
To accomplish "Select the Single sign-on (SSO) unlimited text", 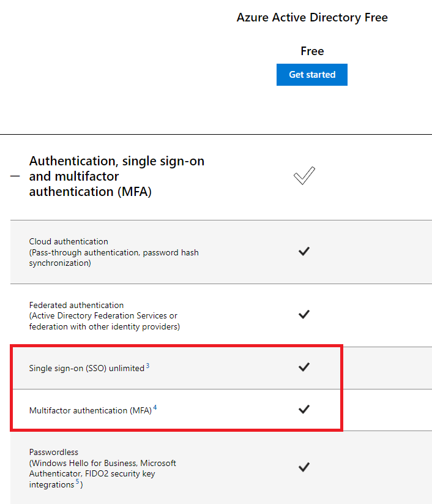I will coord(87,368).
